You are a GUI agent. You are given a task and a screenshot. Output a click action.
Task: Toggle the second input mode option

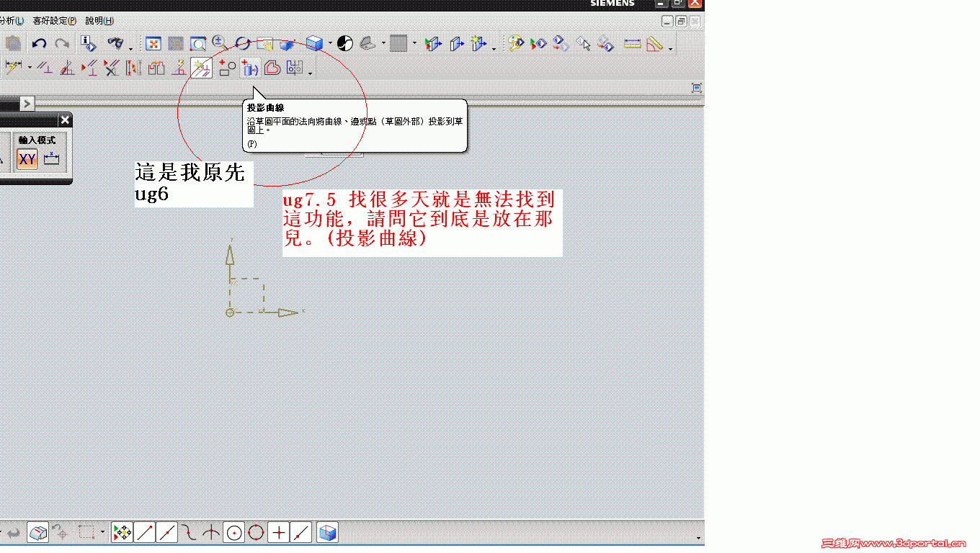tap(51, 158)
